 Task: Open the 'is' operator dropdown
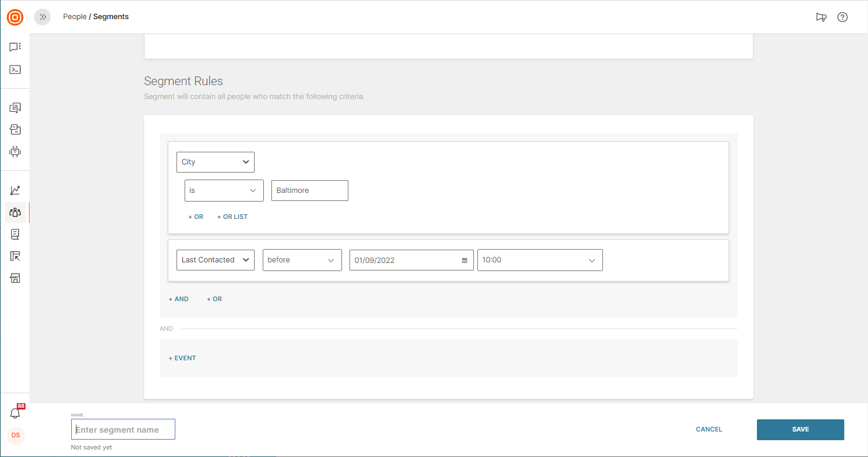click(224, 191)
